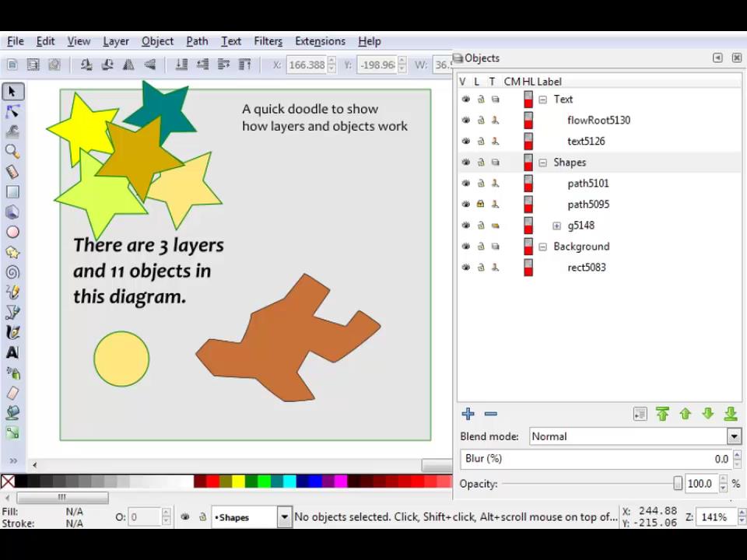747x560 pixels.
Task: Remove selected item with minus button
Action: [x=490, y=414]
